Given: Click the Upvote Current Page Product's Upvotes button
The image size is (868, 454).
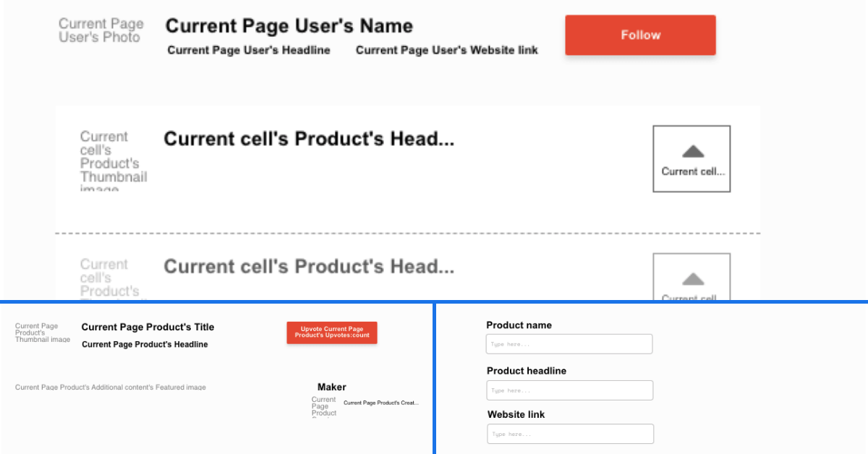Looking at the screenshot, I should 331,333.
